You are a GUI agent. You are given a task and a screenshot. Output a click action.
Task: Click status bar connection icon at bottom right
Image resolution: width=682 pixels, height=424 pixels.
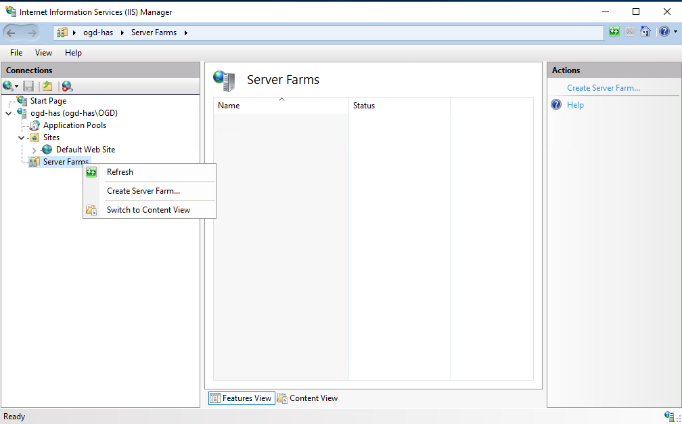pyautogui.click(x=670, y=416)
